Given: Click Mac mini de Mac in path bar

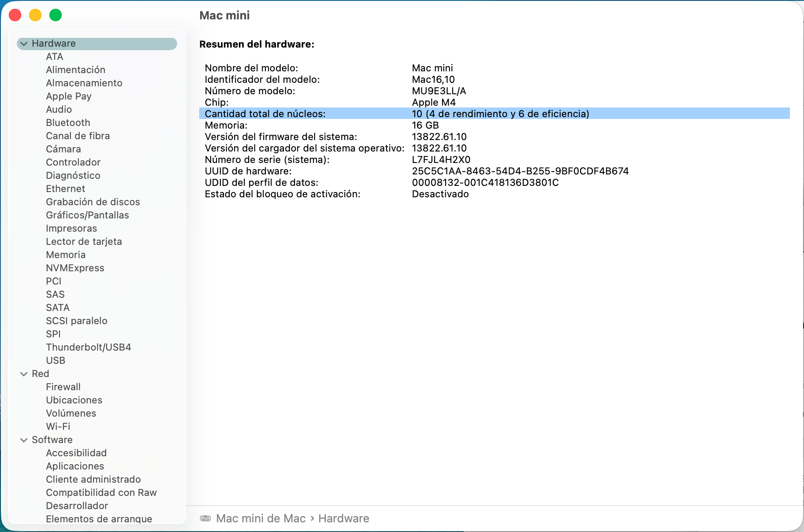Looking at the screenshot, I should (261, 518).
